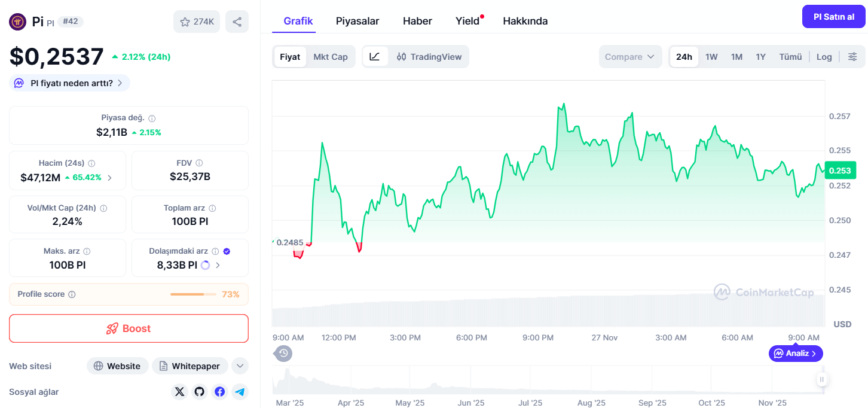Viewport: 868px width, 408px height.
Task: Expand circulating supply details arrow
Action: (218, 265)
